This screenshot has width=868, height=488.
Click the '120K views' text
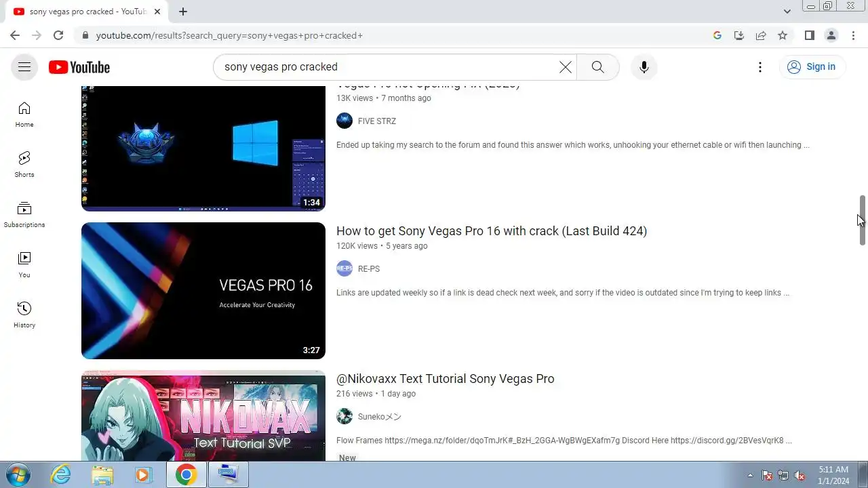357,246
